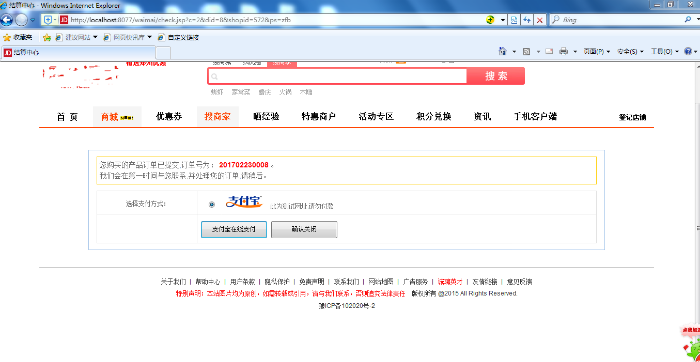
Task: Click the Bing search magnifier button
Action: click(x=687, y=20)
